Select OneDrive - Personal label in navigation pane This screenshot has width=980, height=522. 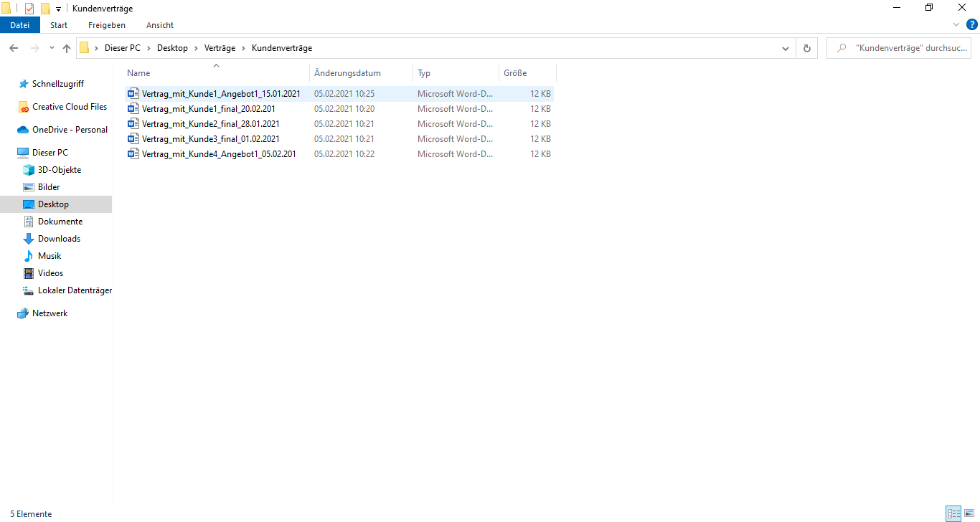(70, 130)
